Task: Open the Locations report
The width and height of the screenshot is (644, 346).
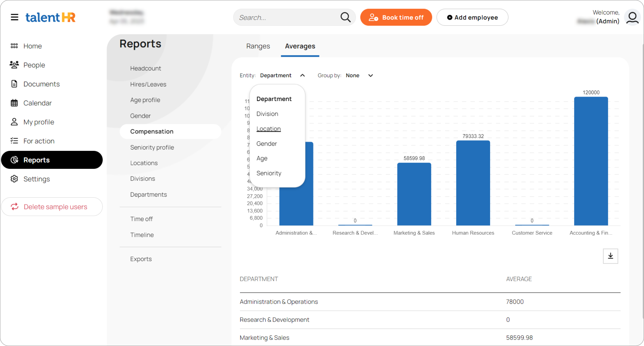Action: pos(144,163)
